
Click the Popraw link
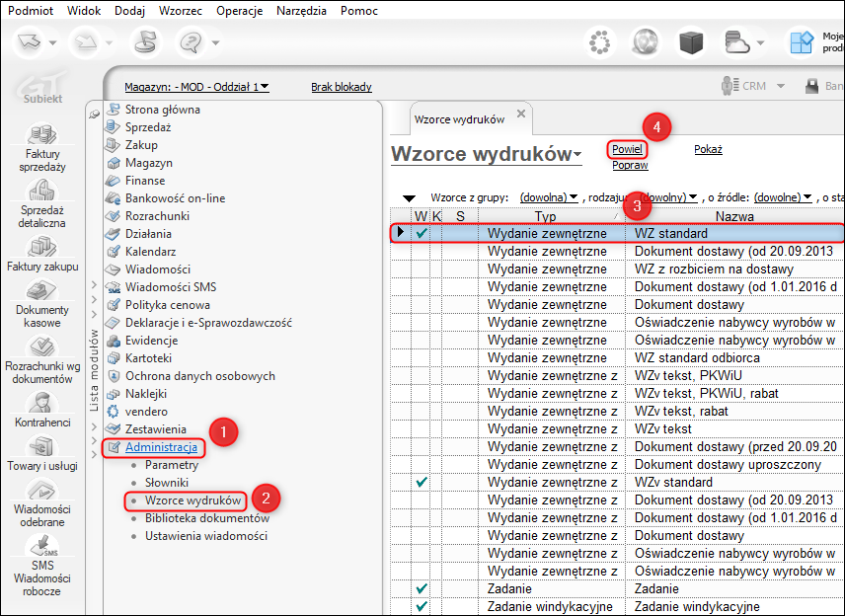click(x=630, y=166)
